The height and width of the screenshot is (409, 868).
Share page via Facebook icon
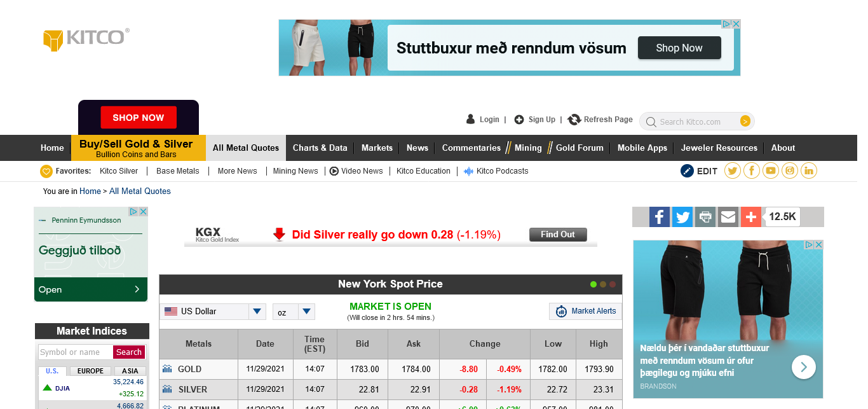660,217
